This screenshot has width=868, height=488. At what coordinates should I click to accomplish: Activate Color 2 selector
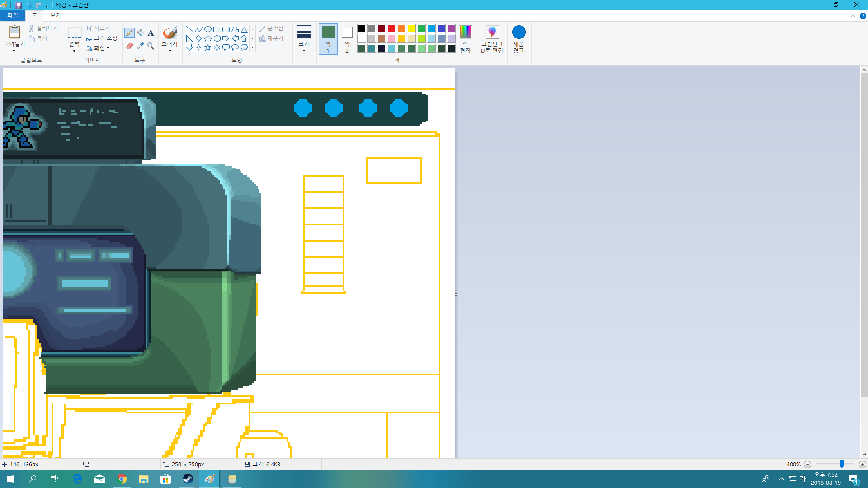pos(347,39)
